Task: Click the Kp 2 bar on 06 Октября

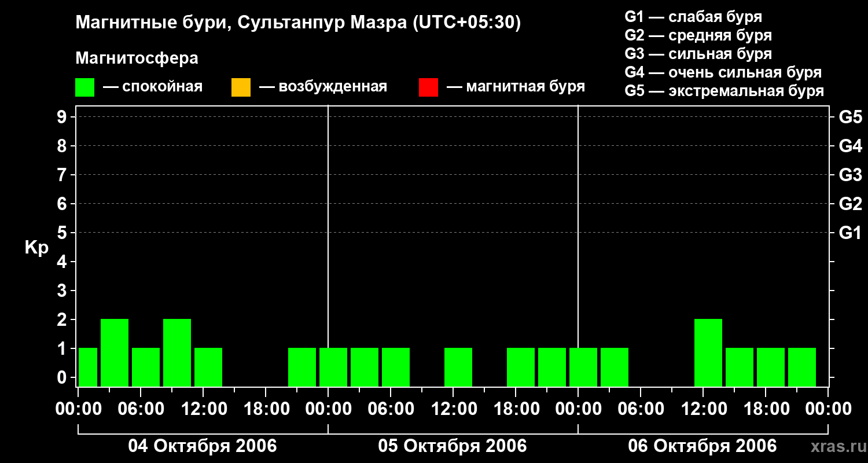Action: coord(708,352)
